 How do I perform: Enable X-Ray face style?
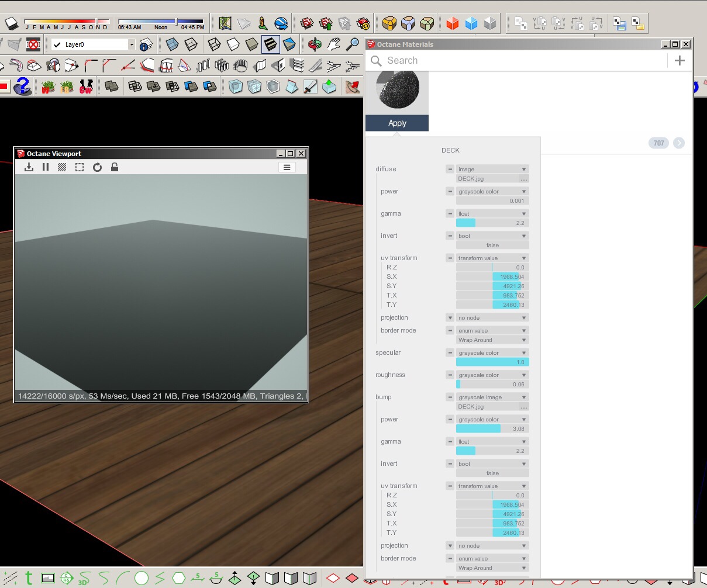(173, 44)
